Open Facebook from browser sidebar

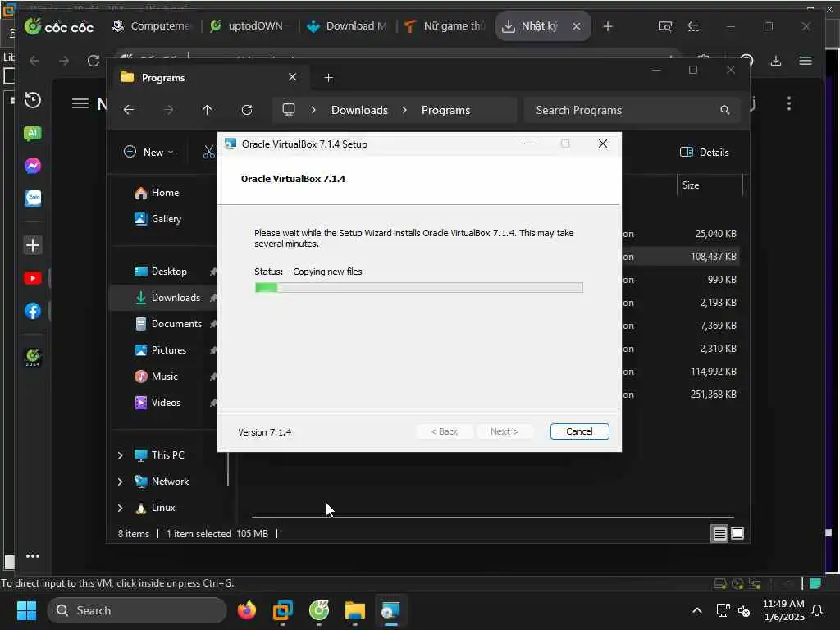(33, 311)
